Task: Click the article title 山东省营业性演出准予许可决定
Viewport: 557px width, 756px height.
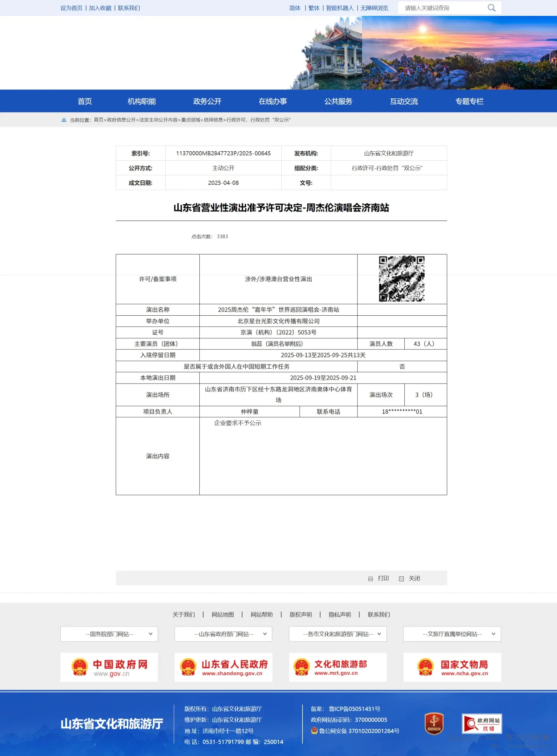Action: pos(281,207)
